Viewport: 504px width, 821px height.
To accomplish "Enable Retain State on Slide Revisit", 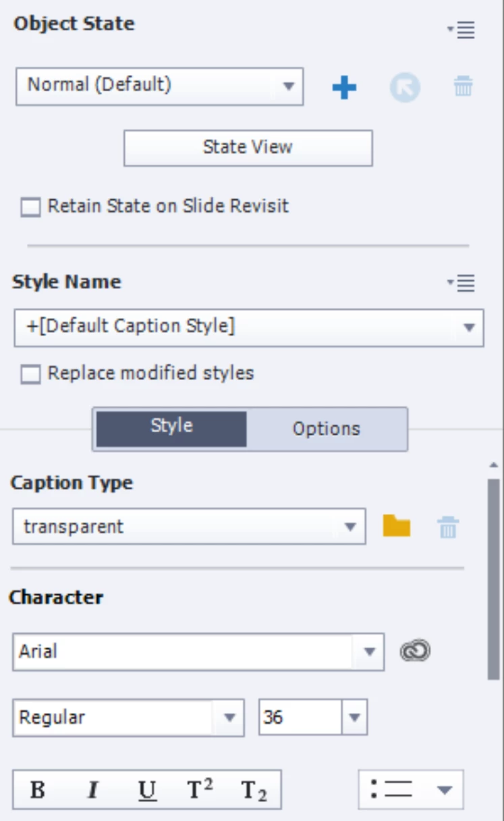I will pos(30,207).
